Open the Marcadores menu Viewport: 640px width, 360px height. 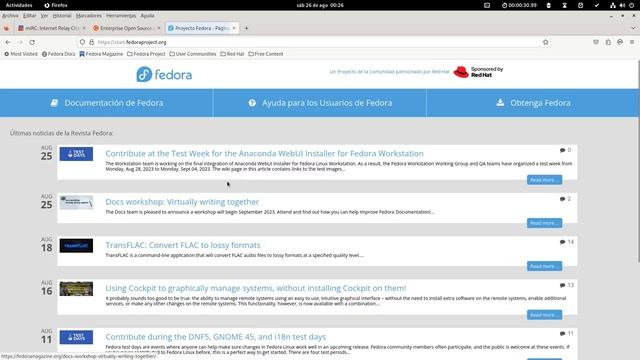89,16
